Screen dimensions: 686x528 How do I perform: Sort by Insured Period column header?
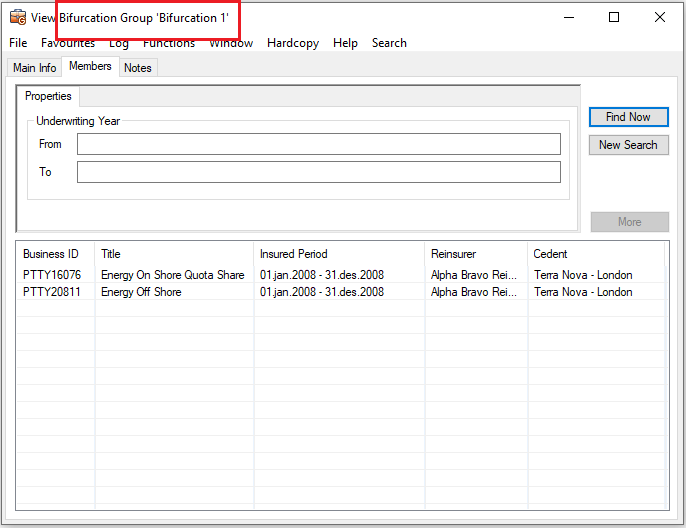point(293,254)
